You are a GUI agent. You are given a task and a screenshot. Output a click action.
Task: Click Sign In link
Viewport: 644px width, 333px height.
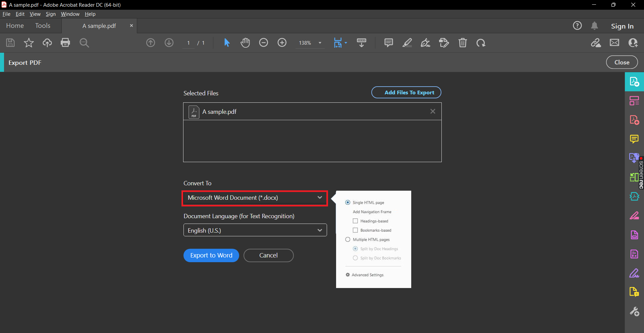(x=622, y=26)
